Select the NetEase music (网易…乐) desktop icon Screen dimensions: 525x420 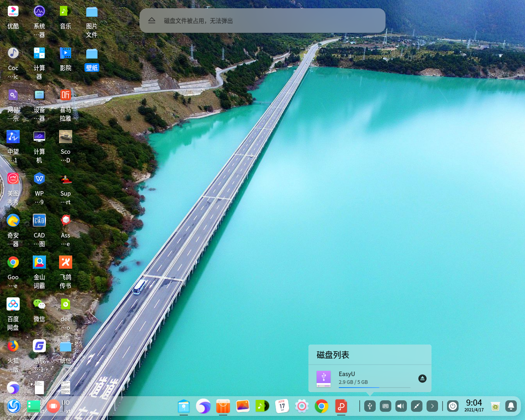tap(13, 95)
